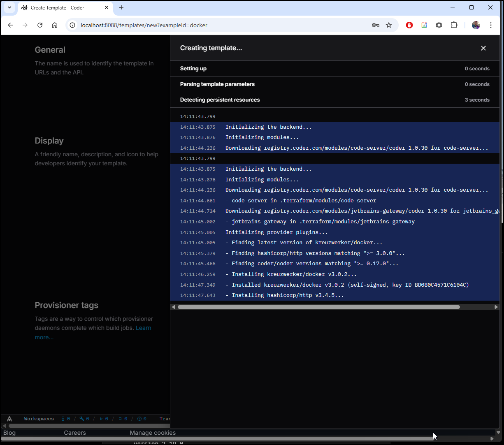
Task: Click the log scrollbar right arrow
Action: point(496,307)
